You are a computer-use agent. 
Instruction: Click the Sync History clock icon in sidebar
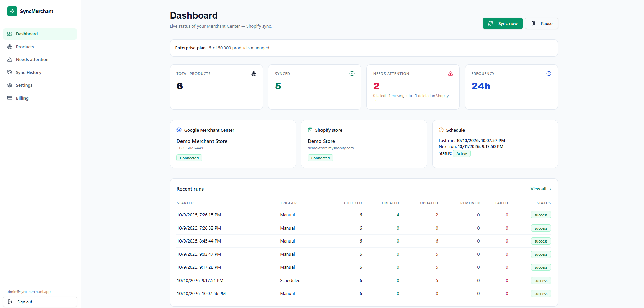point(10,72)
